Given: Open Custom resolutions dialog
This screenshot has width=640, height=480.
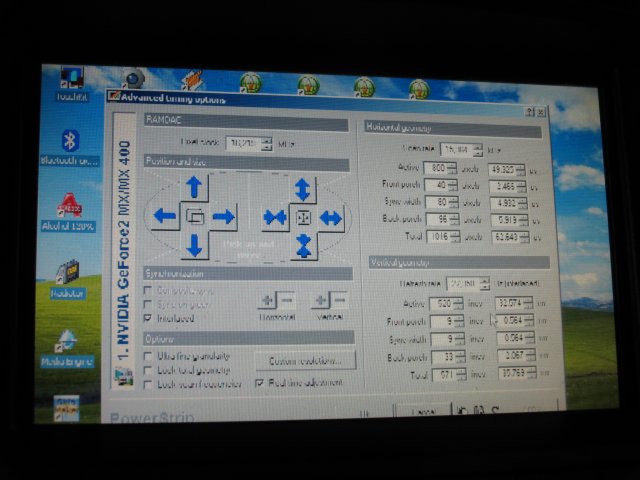Looking at the screenshot, I should (305, 360).
